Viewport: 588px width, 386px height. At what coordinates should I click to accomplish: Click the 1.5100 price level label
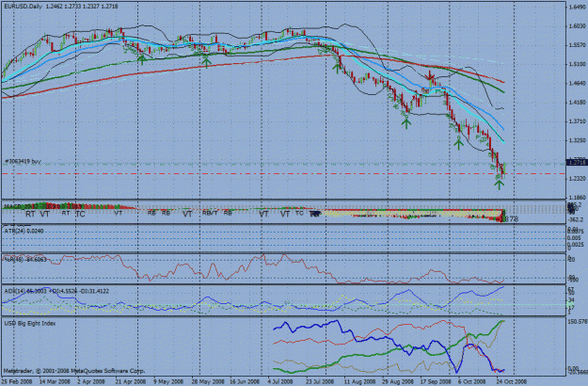point(577,65)
